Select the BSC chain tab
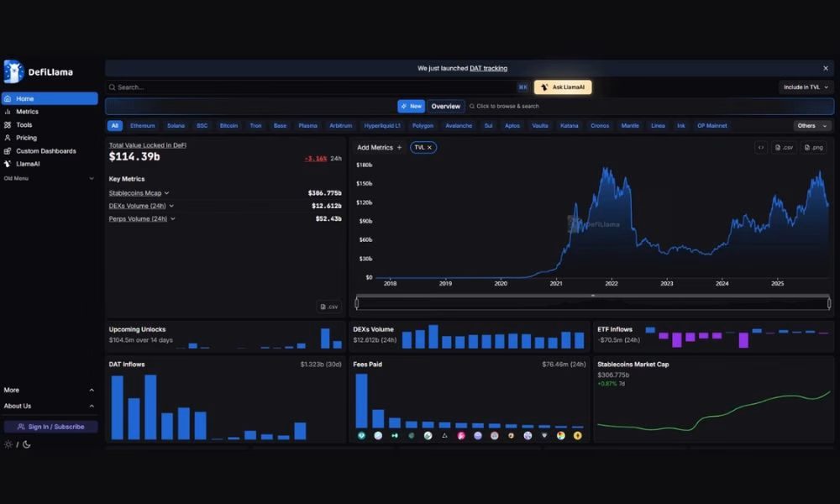Viewport: 840px width, 504px height. click(202, 126)
